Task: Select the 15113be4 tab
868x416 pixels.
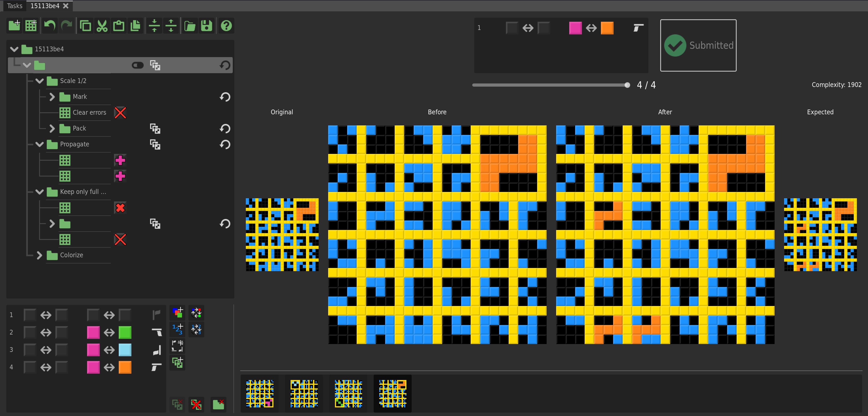Action: click(45, 6)
